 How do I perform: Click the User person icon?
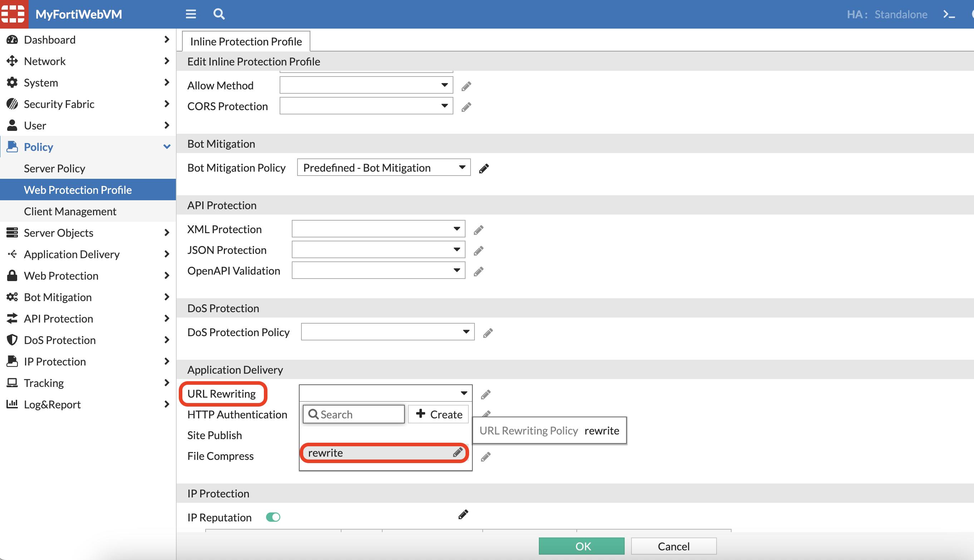(12, 126)
